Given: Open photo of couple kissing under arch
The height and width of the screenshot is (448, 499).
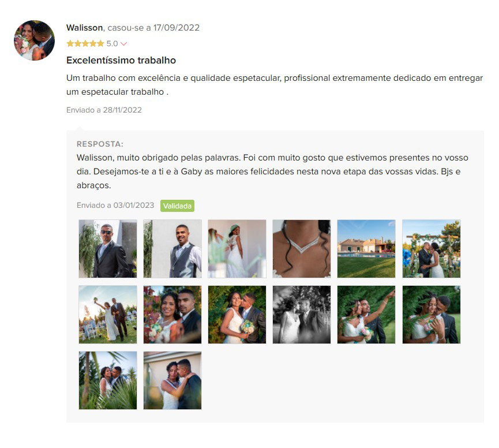Looking at the screenshot, I should (431, 249).
